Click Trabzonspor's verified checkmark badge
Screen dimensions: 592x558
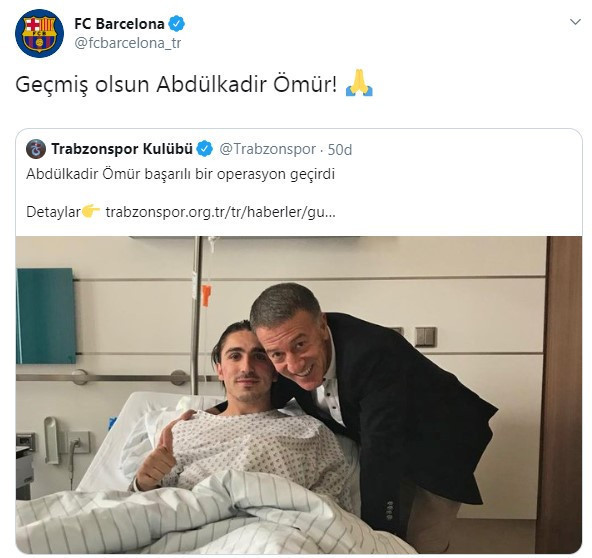pyautogui.click(x=205, y=149)
